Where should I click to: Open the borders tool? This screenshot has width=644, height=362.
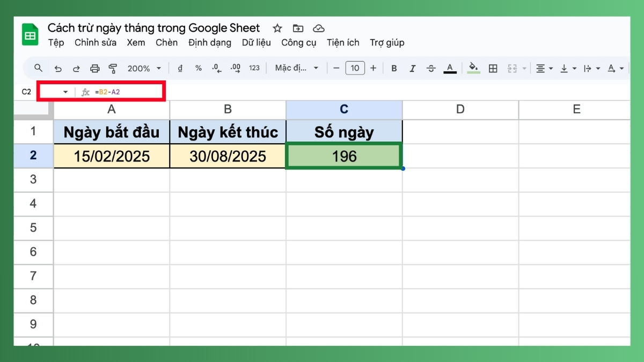tap(493, 68)
